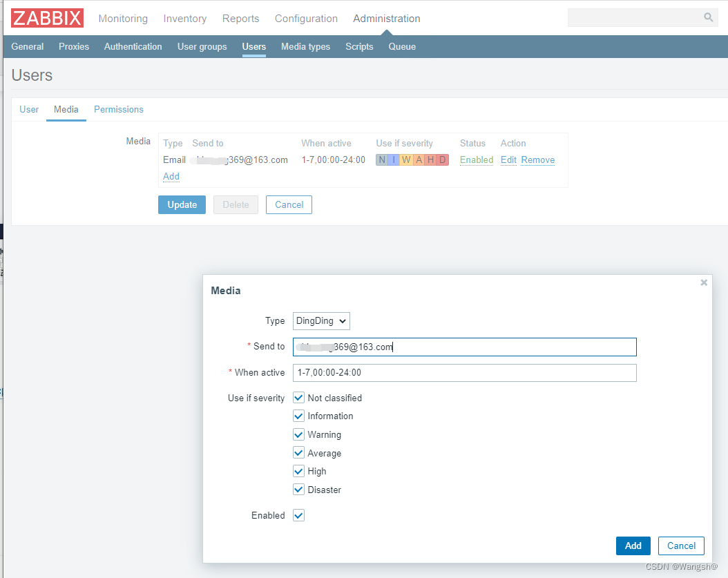Click the Enabled status link in media table
The width and height of the screenshot is (728, 578).
point(476,160)
